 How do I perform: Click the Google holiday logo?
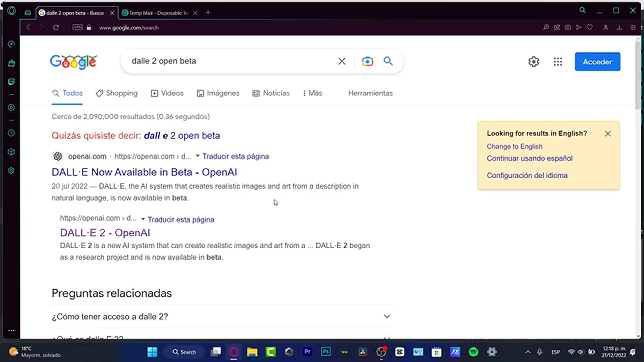[x=73, y=62]
